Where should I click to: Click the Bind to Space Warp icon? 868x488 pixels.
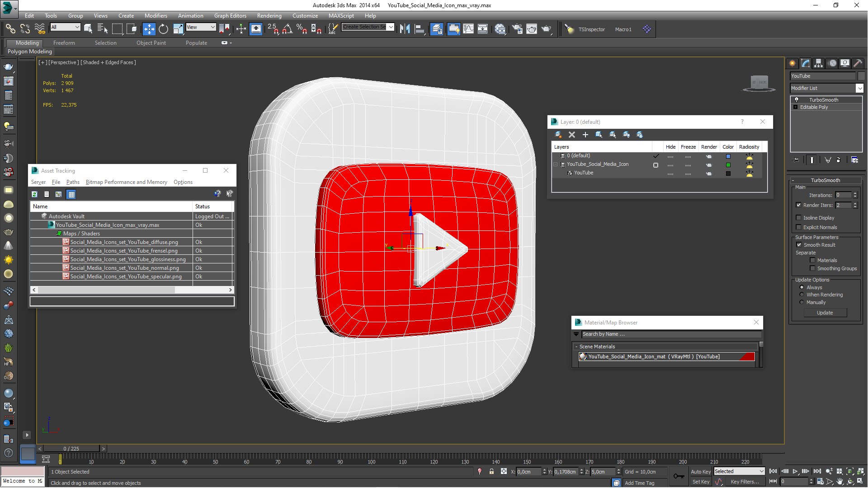[40, 29]
